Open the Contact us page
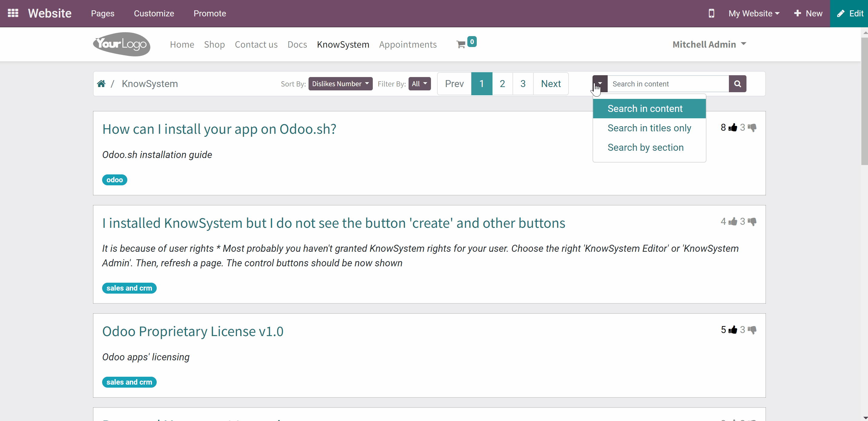Screen dimensions: 868x421 (256, 45)
